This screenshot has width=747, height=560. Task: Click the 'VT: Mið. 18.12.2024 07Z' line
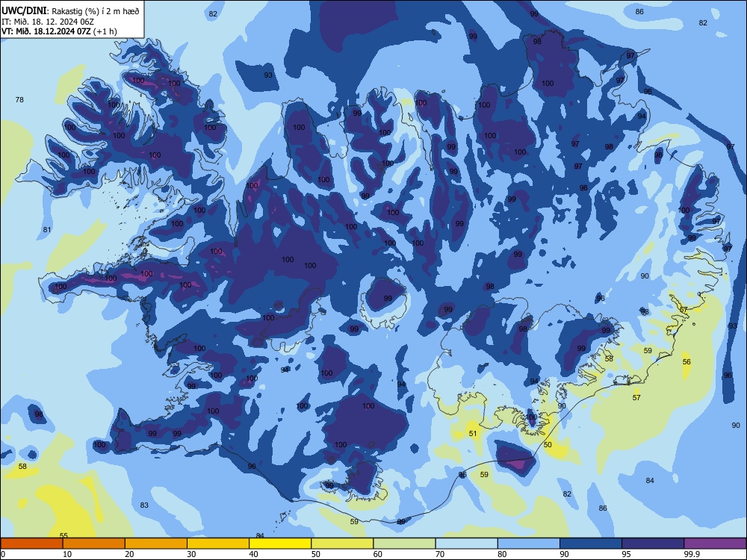coord(47,31)
